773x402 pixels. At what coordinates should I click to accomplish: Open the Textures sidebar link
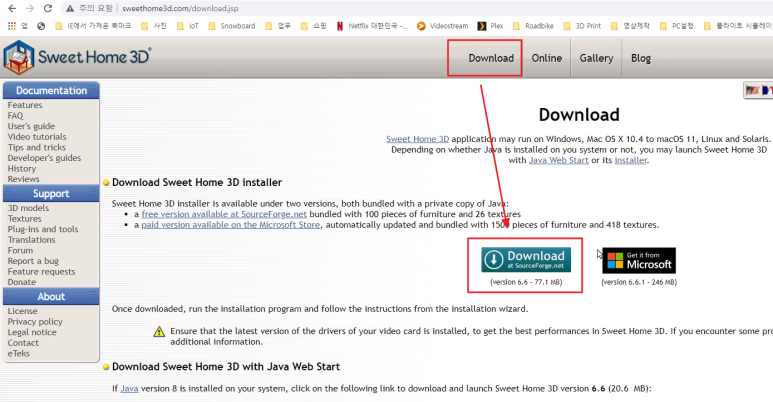(25, 219)
